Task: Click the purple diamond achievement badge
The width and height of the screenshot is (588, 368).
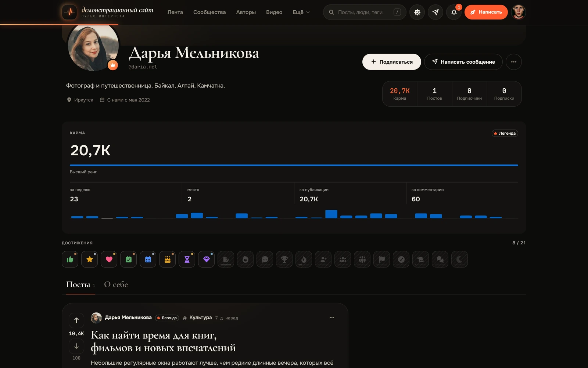Action: [206, 259]
